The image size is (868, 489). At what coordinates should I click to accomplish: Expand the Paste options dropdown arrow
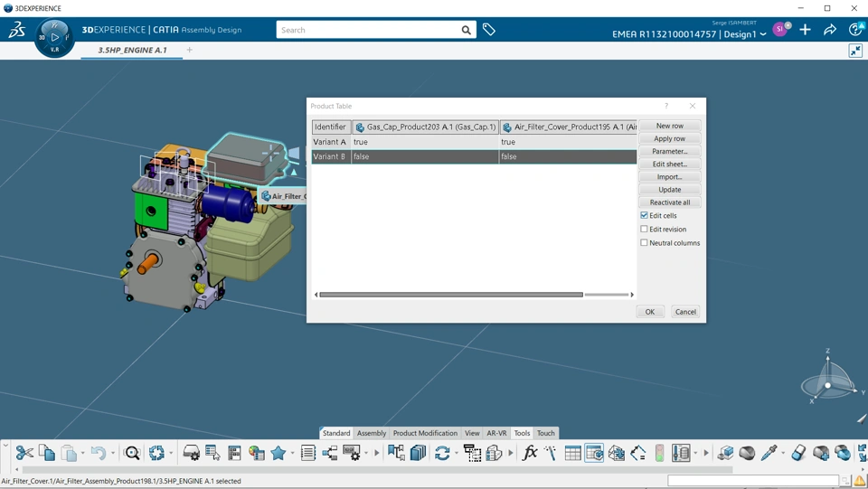point(82,454)
